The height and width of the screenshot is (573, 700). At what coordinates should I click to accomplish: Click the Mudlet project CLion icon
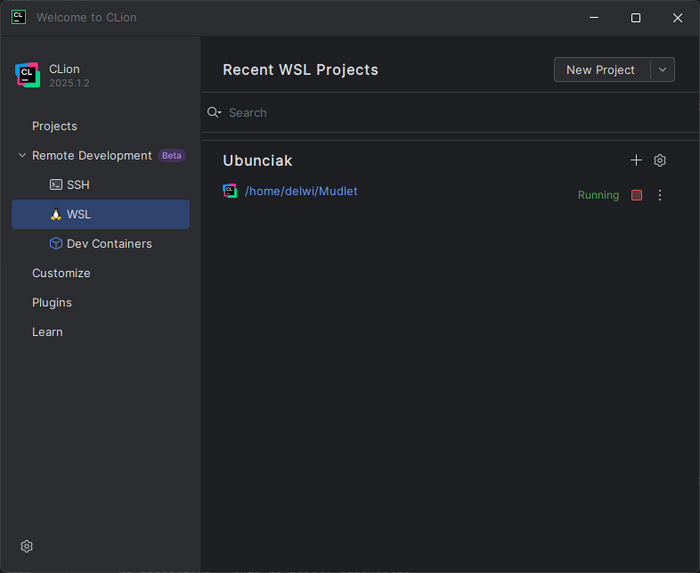pos(230,191)
